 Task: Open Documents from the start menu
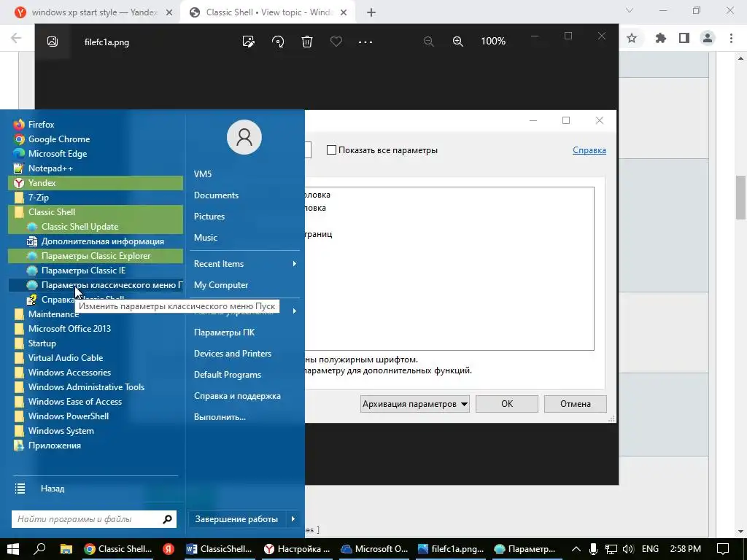216,195
